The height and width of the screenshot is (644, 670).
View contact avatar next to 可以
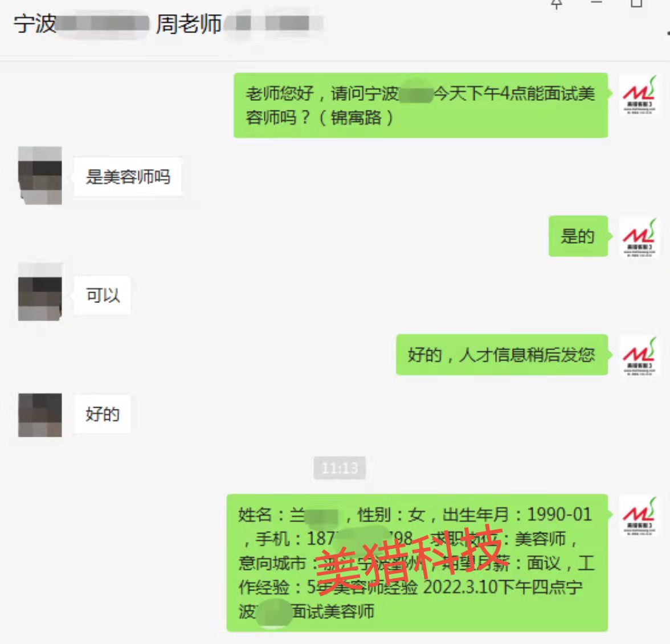click(x=40, y=292)
